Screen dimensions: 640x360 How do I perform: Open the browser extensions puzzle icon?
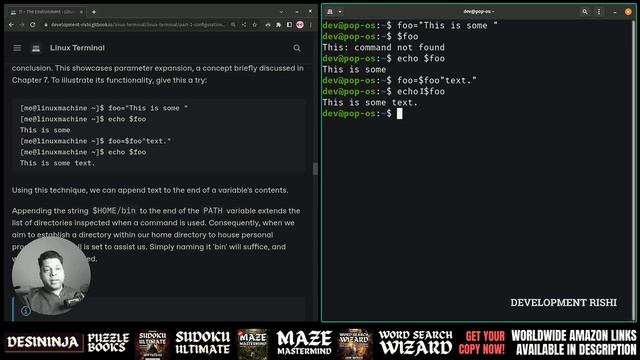click(278, 25)
